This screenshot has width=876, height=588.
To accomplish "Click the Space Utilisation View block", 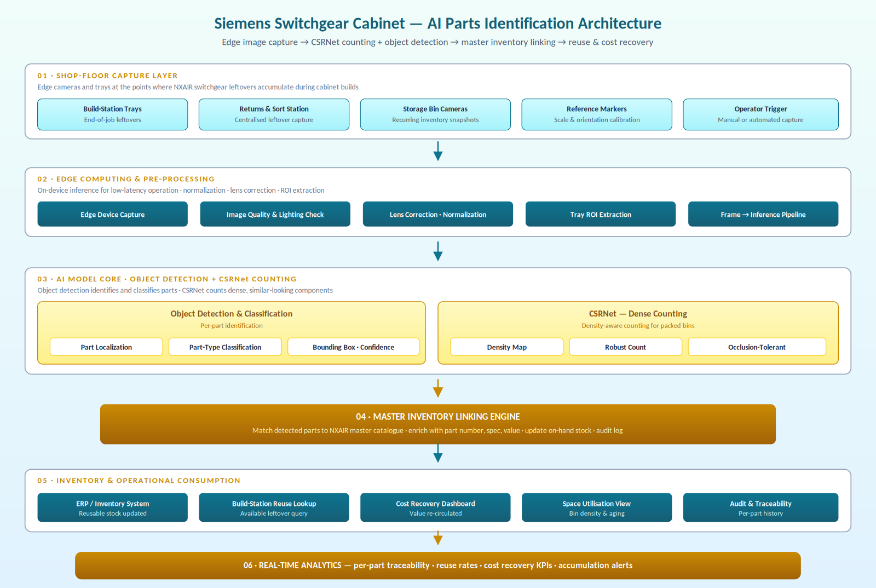I will tap(597, 508).
